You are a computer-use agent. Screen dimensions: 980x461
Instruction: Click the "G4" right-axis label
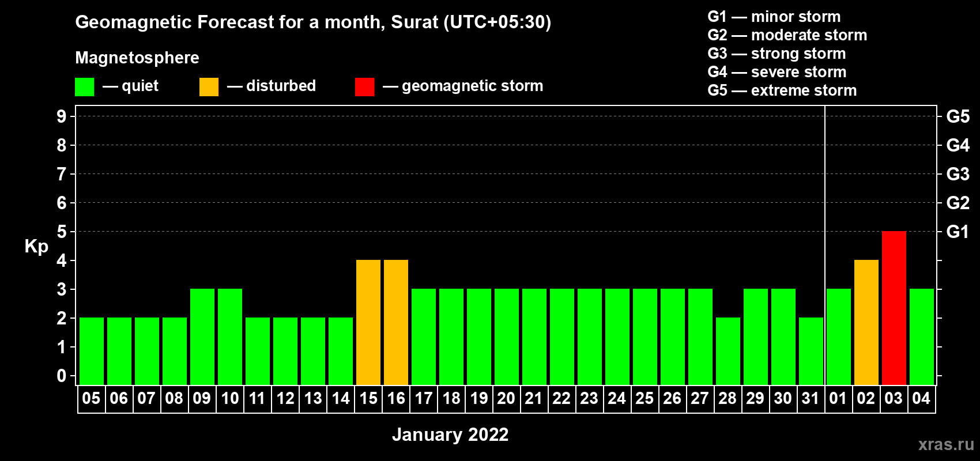point(958,145)
